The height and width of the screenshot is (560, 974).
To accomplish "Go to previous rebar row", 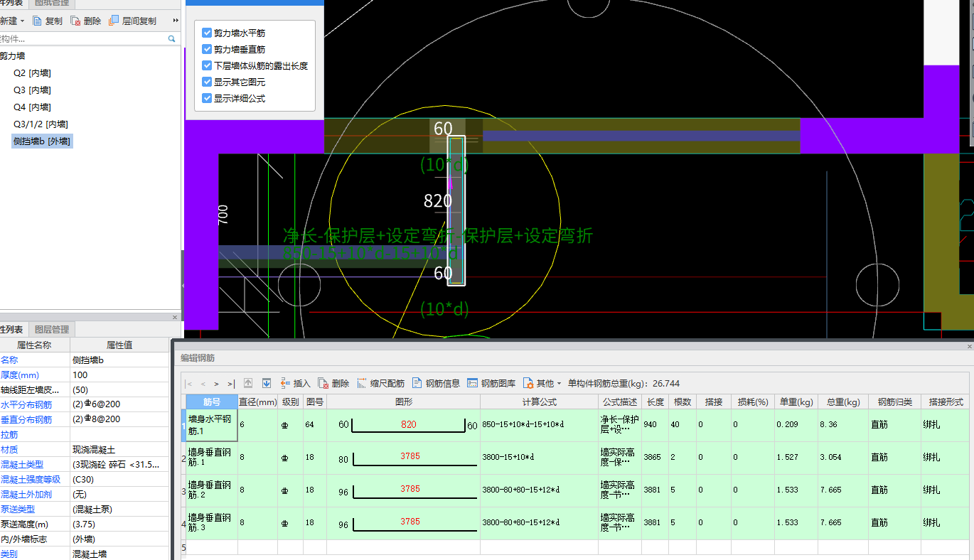I will click(x=203, y=383).
